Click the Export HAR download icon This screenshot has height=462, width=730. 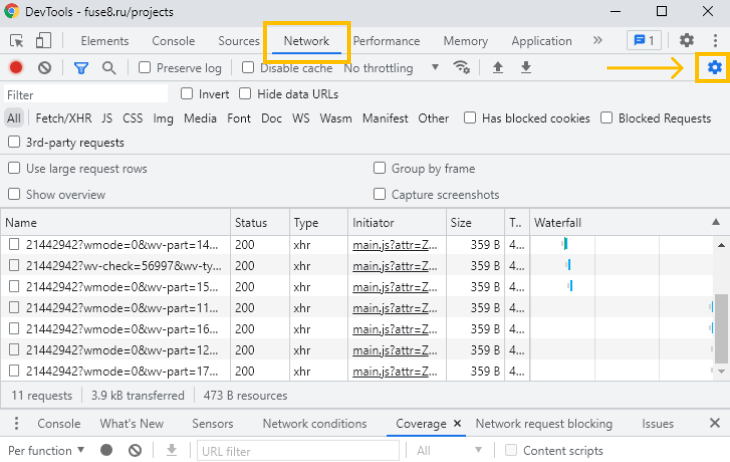coord(525,68)
